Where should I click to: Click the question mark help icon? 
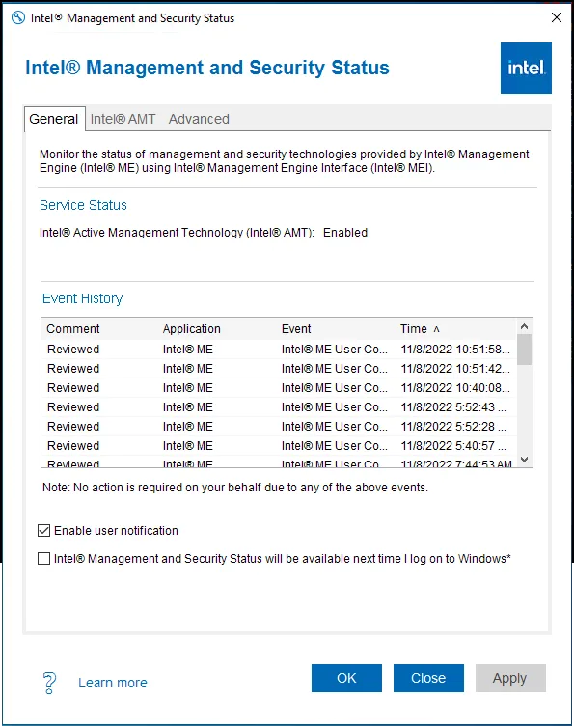[49, 683]
